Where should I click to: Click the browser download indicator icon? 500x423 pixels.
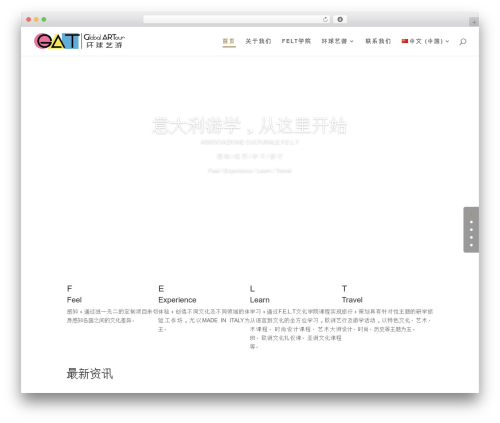click(340, 19)
